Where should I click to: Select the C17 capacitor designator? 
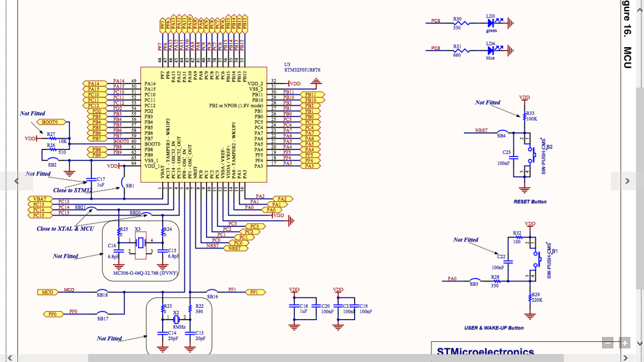pos(101,180)
